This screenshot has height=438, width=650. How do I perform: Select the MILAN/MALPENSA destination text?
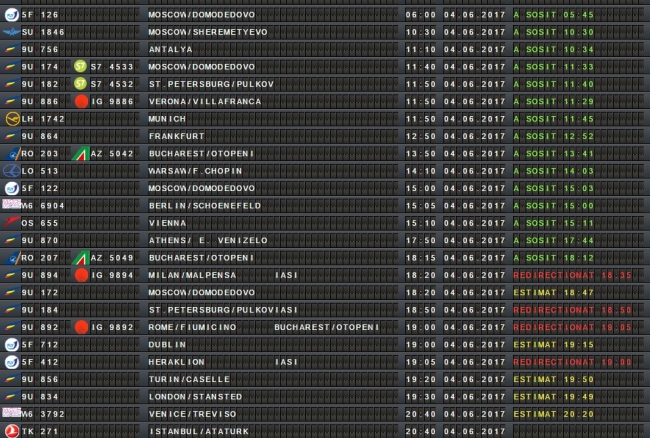tap(192, 275)
